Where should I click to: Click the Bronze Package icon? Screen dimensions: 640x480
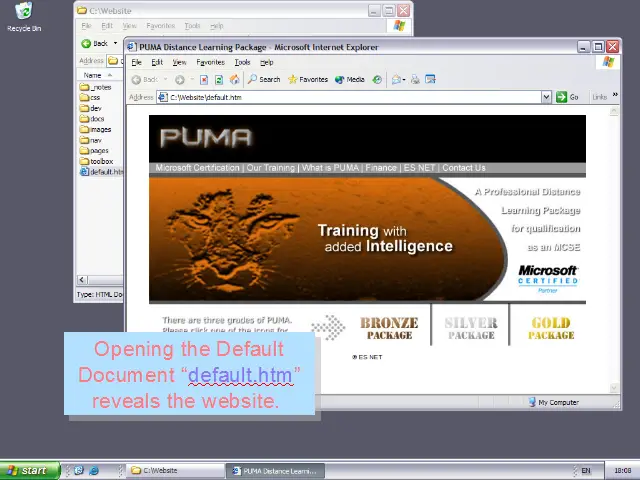tap(389, 328)
